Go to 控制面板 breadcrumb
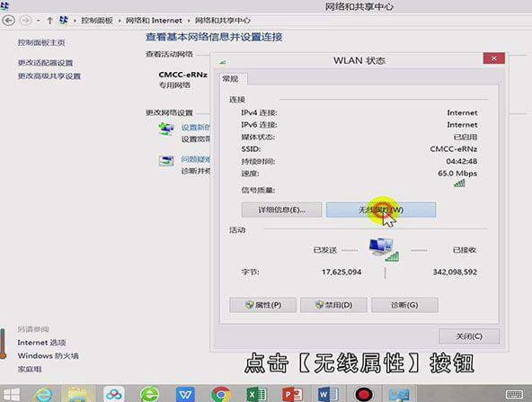The width and height of the screenshot is (532, 402). [97, 21]
